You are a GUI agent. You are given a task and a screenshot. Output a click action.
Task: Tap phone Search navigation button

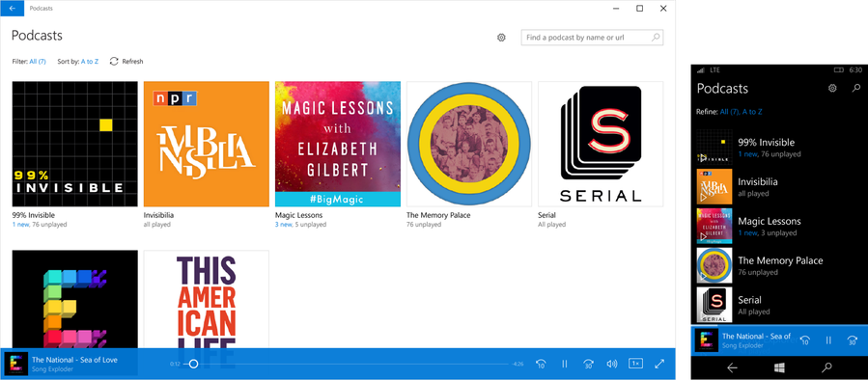826,367
